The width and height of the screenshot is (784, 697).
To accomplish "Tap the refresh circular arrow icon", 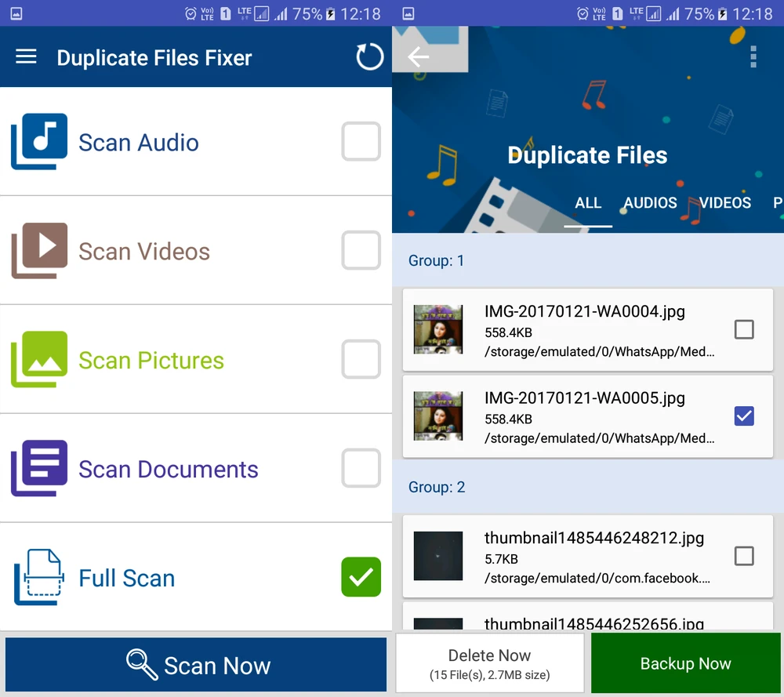I will 369,57.
